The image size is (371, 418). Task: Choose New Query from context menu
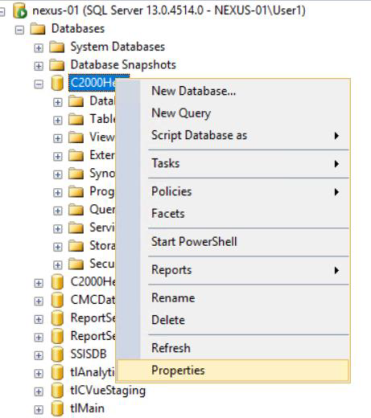coord(233,113)
